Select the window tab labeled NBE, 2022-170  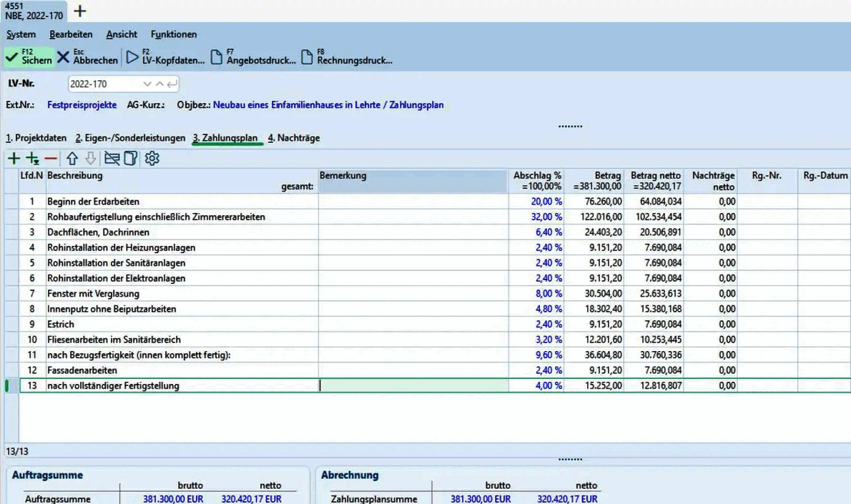coord(34,11)
